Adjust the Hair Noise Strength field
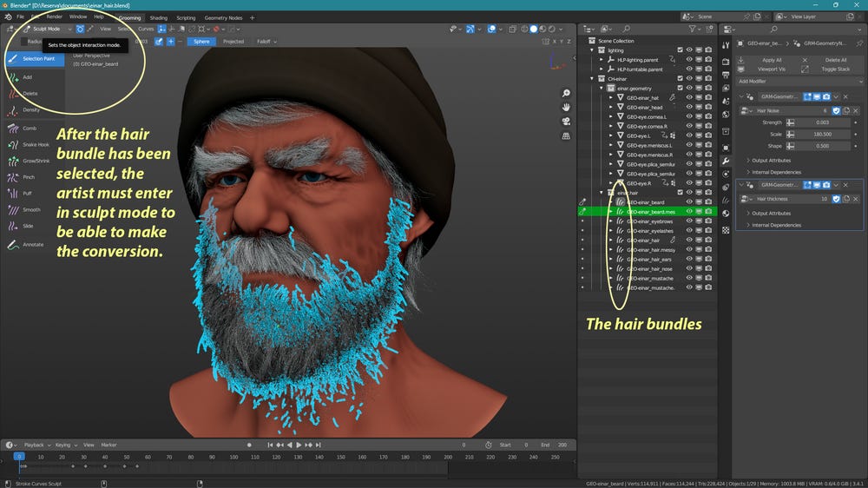This screenshot has width=868, height=488. coord(823,122)
